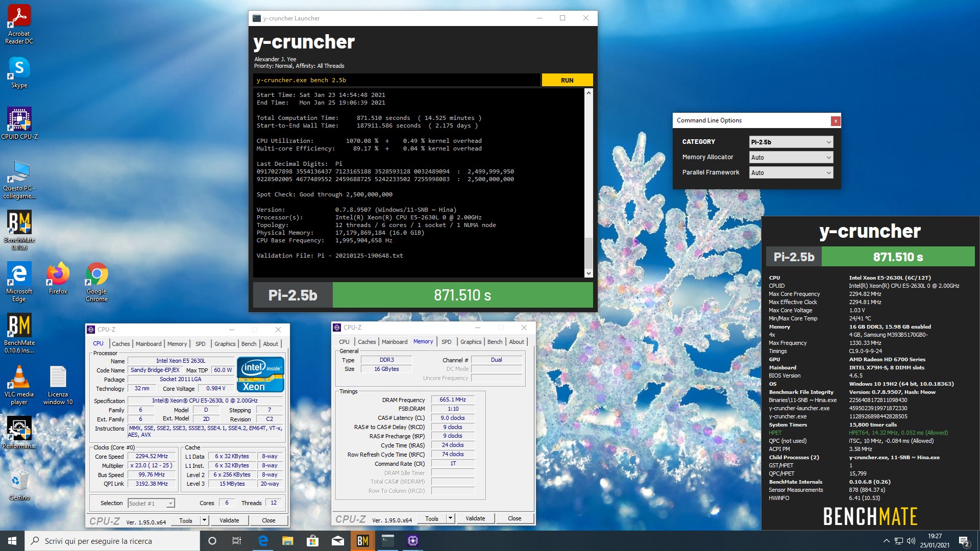Open Licenza window 10 text file
The height and width of the screenshot is (551, 980).
pos(58,385)
